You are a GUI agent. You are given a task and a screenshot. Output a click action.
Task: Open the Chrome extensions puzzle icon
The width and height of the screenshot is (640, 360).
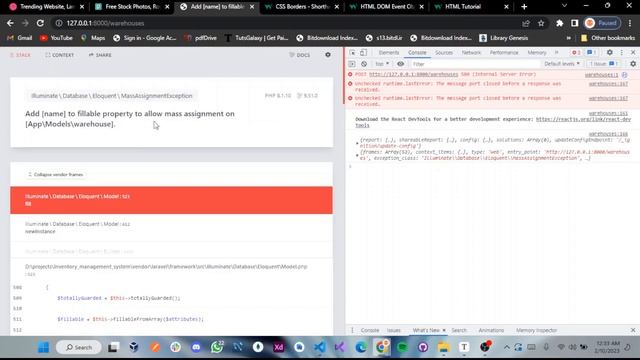[560, 23]
